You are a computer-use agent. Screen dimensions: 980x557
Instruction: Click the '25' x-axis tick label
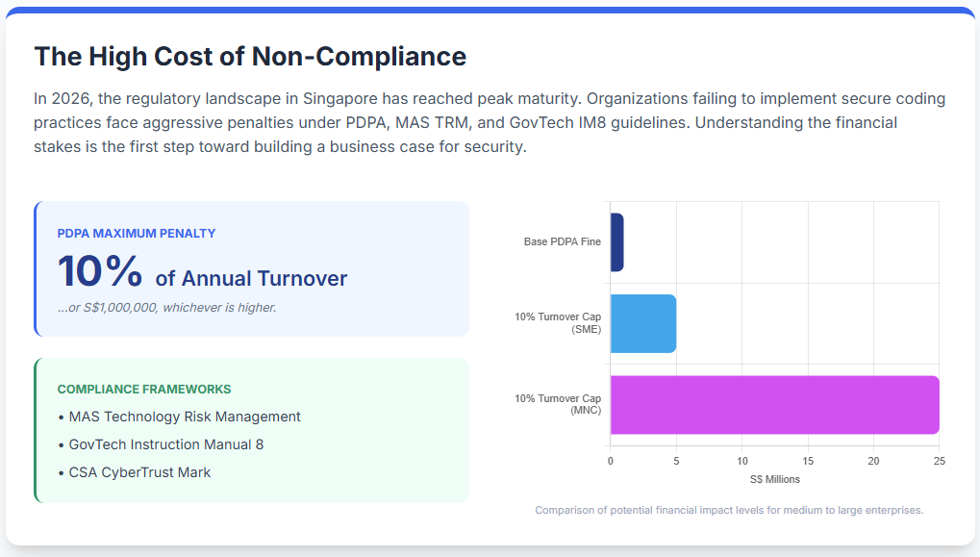[940, 462]
